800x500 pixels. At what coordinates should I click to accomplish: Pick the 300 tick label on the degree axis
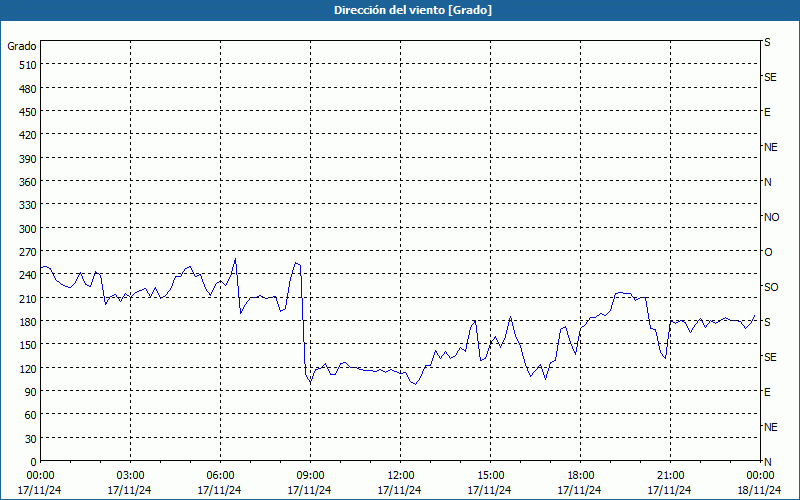click(28, 229)
